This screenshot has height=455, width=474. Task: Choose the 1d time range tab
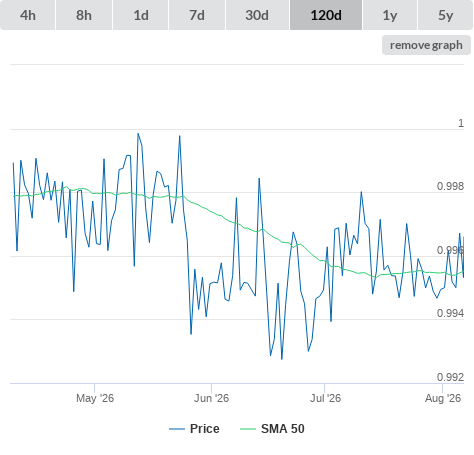click(141, 15)
